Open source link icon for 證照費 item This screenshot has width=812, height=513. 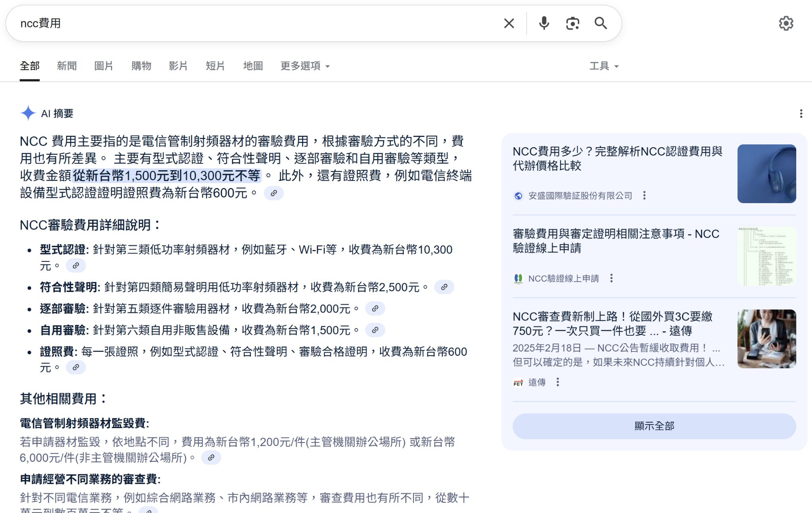(x=76, y=367)
